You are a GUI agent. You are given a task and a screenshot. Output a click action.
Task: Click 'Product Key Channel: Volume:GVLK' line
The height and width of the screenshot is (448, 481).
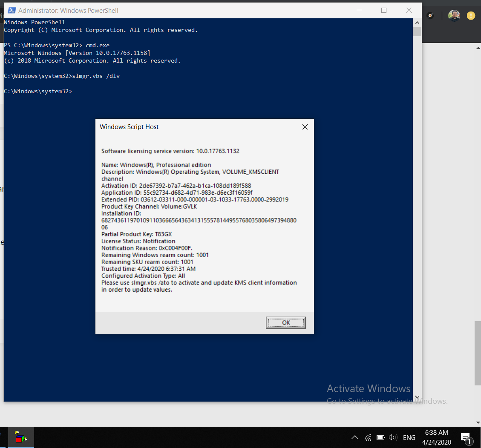point(149,207)
